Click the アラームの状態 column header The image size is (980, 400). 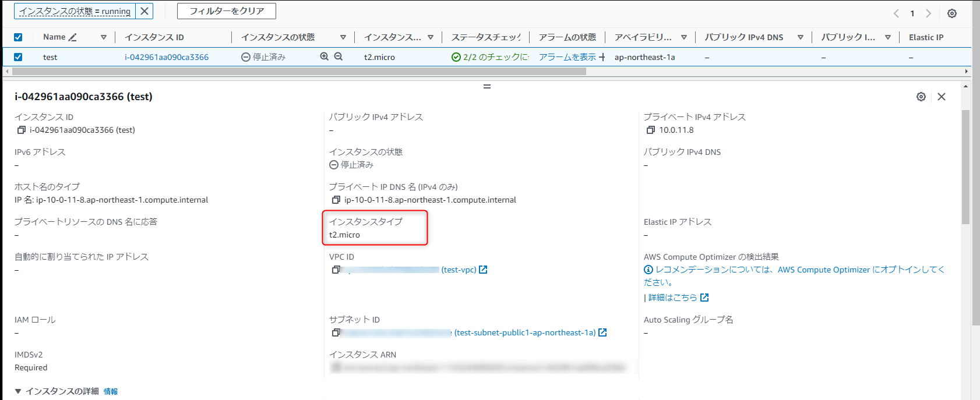[567, 37]
